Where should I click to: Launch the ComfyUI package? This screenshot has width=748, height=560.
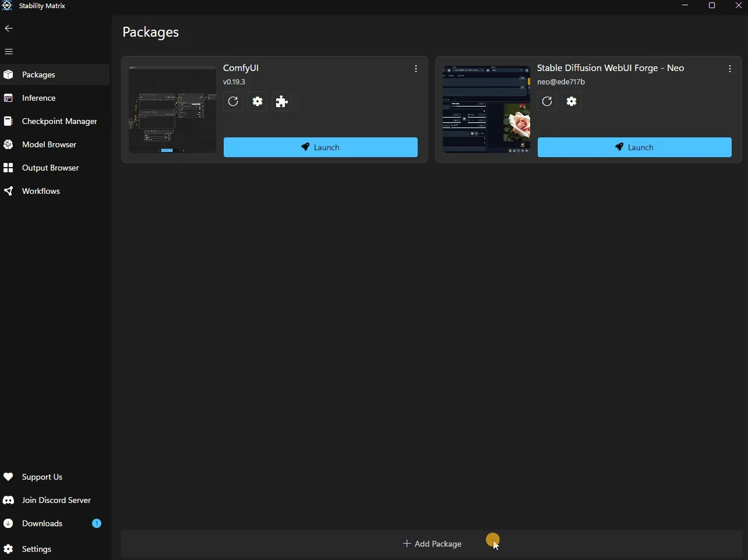(320, 147)
